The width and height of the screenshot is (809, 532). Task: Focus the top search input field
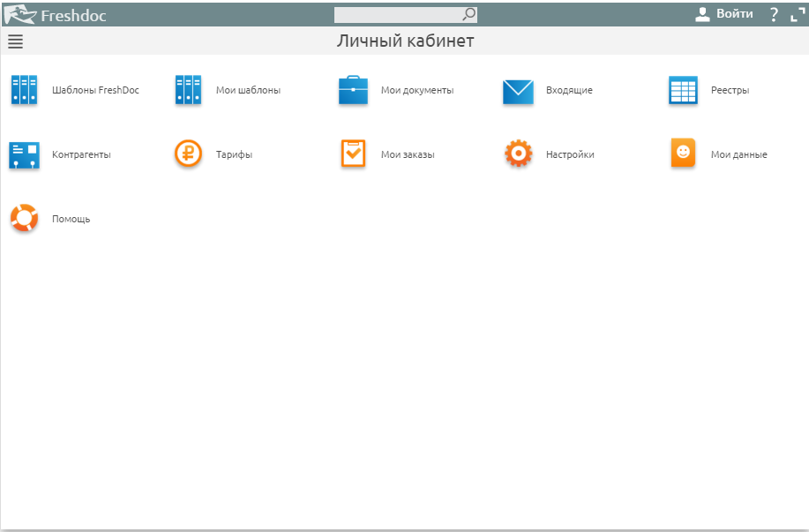coord(406,15)
